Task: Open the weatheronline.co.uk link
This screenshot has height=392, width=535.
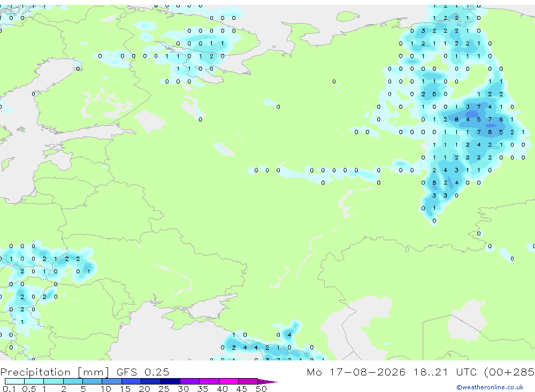Action: click(x=490, y=387)
